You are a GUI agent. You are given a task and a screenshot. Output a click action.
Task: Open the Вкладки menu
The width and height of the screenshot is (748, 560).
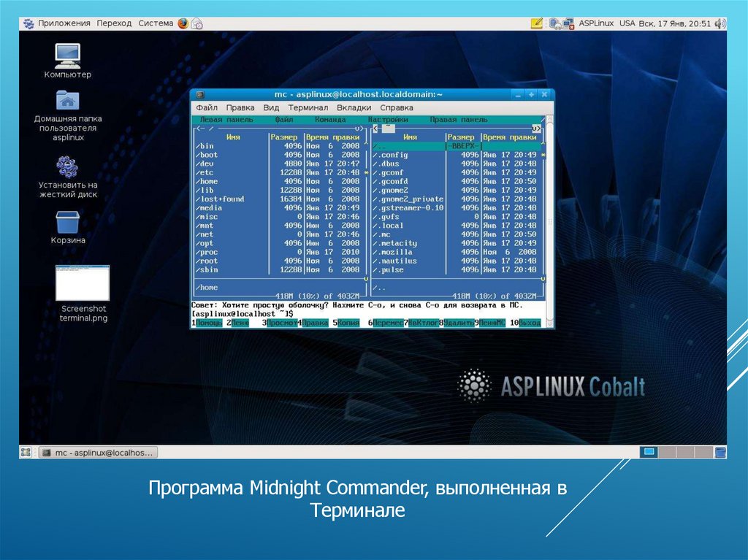click(x=354, y=108)
